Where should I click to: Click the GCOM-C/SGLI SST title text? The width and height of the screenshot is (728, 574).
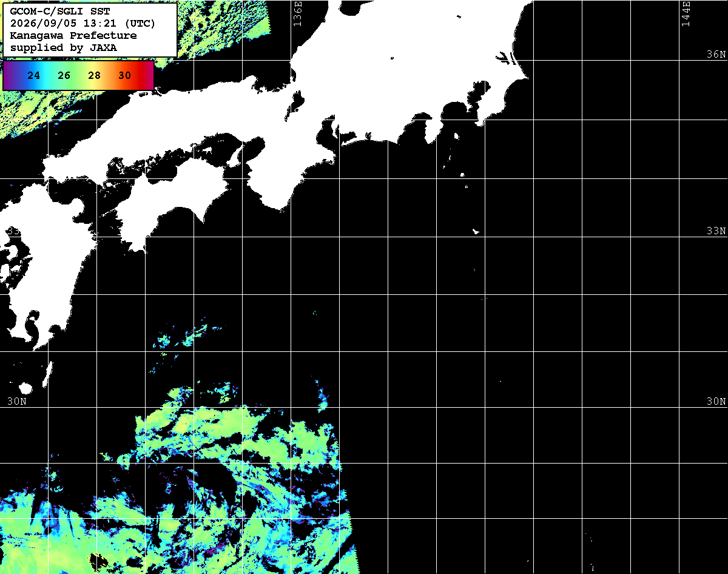coord(60,12)
